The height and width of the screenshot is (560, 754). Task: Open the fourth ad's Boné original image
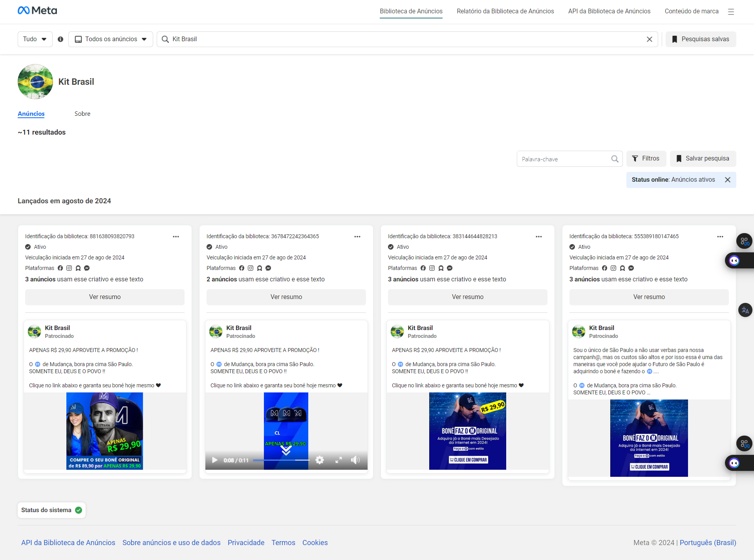[649, 438]
